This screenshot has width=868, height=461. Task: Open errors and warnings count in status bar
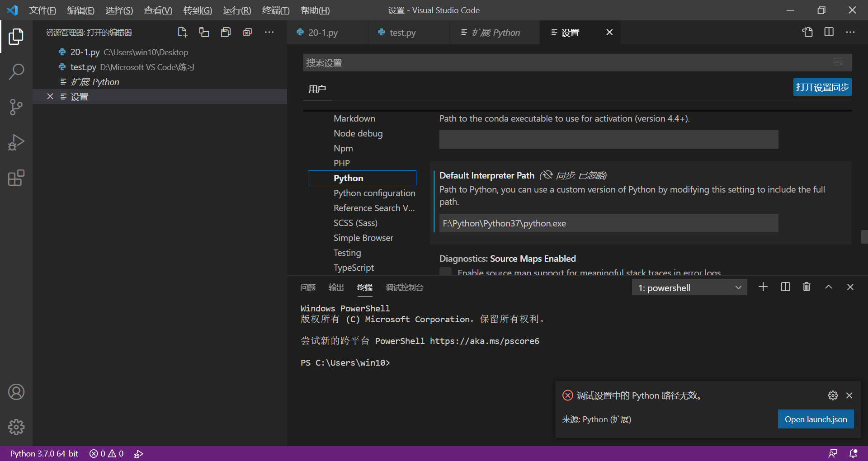point(107,454)
